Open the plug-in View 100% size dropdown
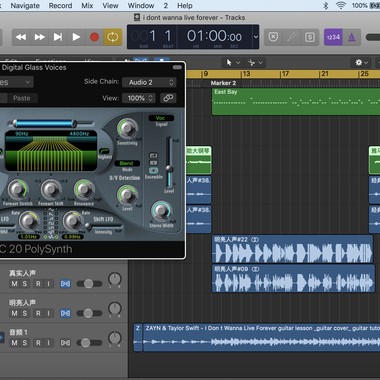380x380 pixels. [x=140, y=98]
